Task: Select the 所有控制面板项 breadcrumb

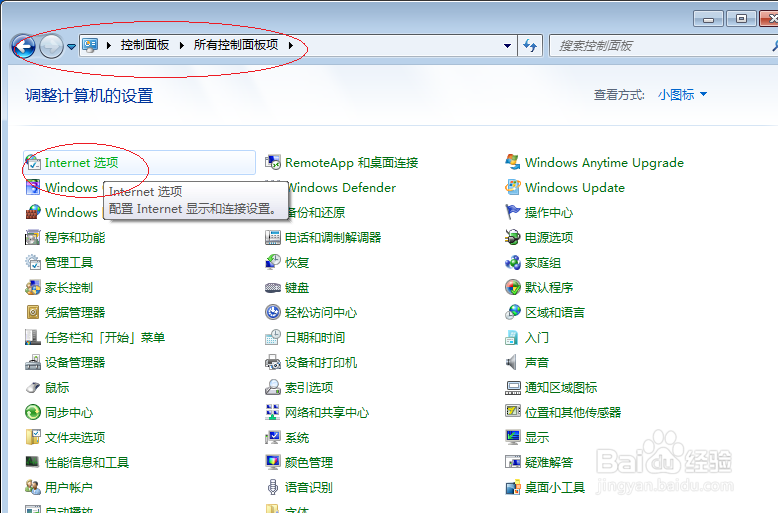Action: tap(236, 45)
